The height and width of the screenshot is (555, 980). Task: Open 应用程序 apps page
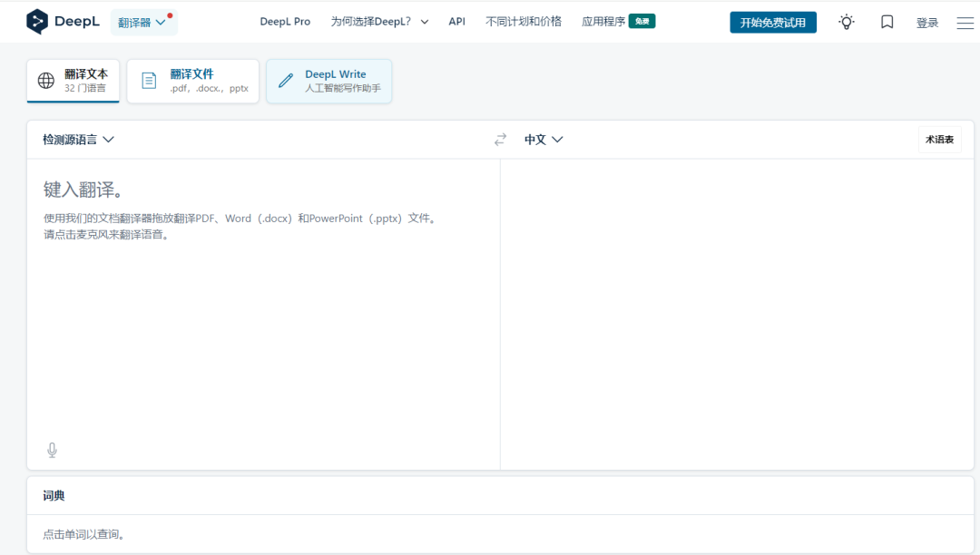(603, 22)
